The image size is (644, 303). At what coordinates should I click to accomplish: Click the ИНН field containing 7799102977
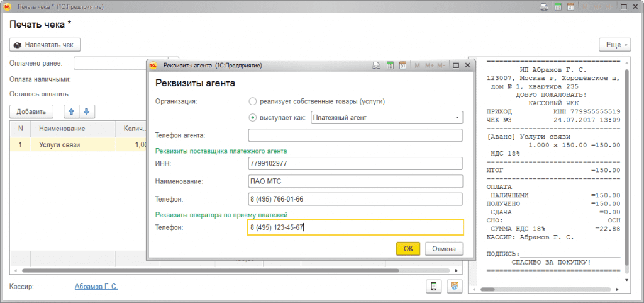[355, 164]
